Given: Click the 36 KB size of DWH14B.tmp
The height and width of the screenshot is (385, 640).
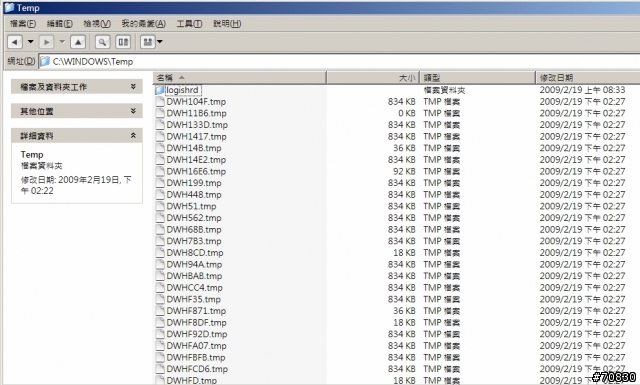Looking at the screenshot, I should pyautogui.click(x=404, y=148).
